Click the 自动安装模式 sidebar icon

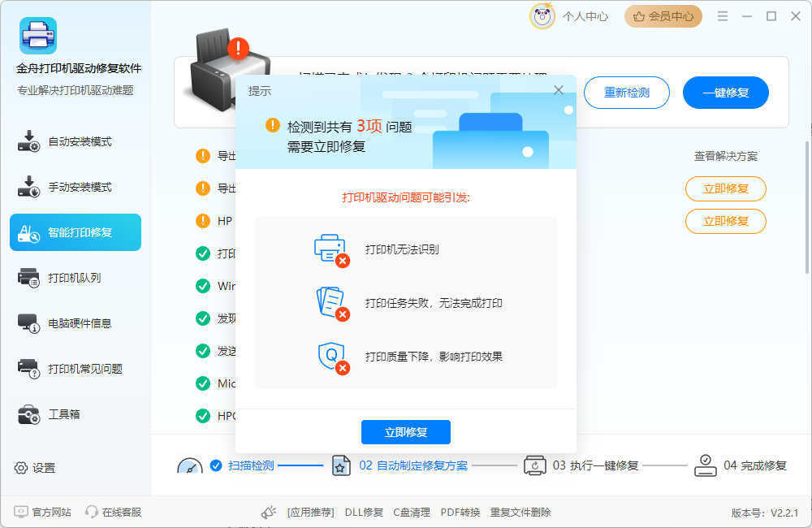coord(28,141)
